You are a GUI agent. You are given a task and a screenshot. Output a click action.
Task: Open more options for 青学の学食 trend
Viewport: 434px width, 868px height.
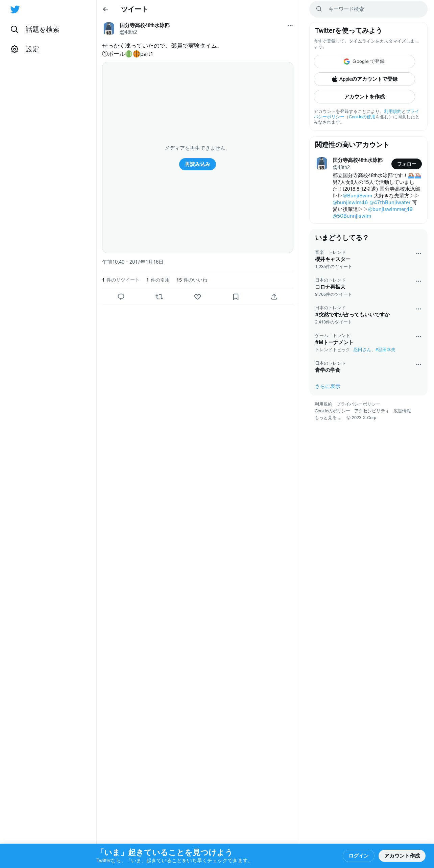click(x=418, y=364)
